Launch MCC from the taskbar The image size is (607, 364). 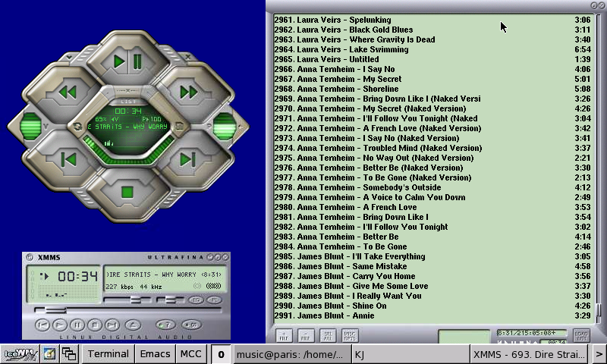click(x=191, y=354)
